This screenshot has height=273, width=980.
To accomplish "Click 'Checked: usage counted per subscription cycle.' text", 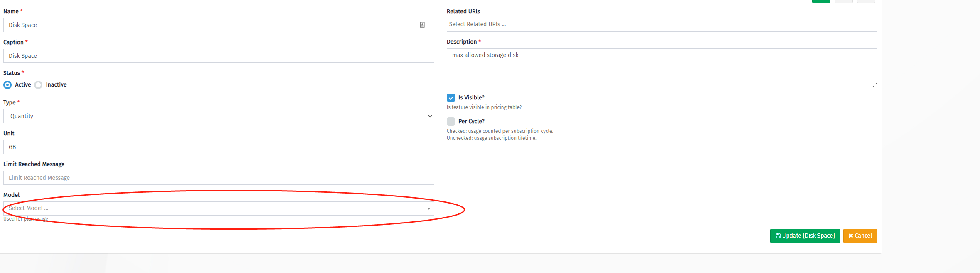I will (500, 131).
